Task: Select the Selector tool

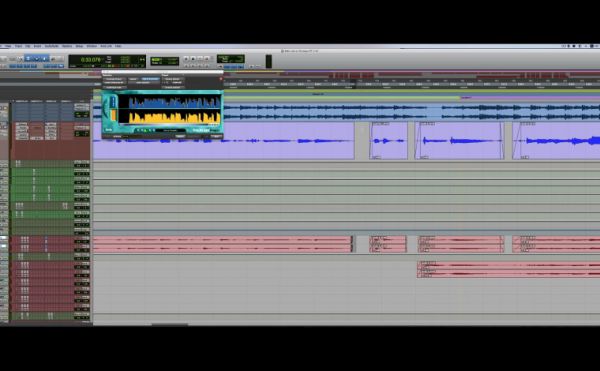Action: click(37, 59)
